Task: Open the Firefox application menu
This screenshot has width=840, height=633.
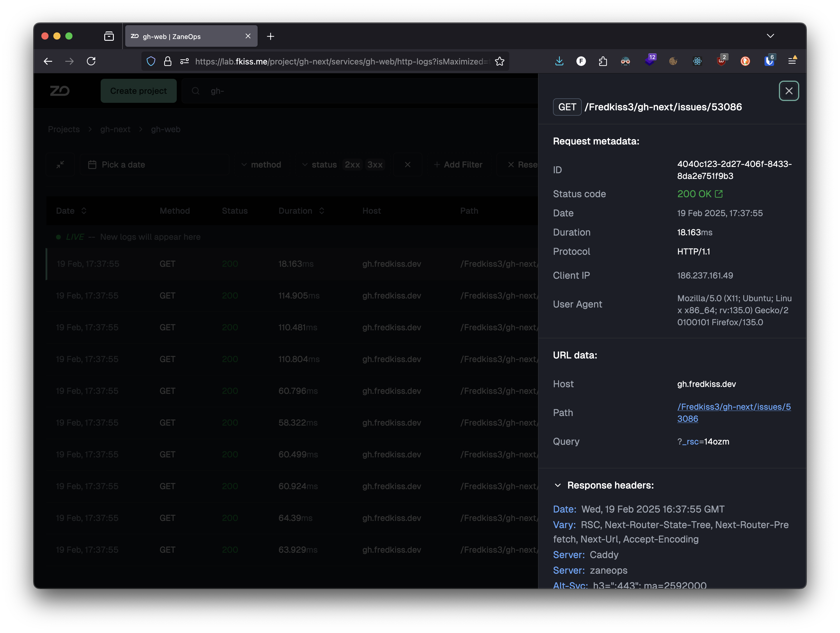Action: pos(792,61)
